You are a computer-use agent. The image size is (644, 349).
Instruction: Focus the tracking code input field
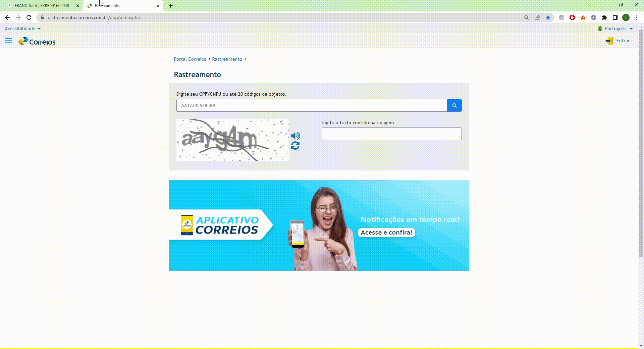(312, 105)
